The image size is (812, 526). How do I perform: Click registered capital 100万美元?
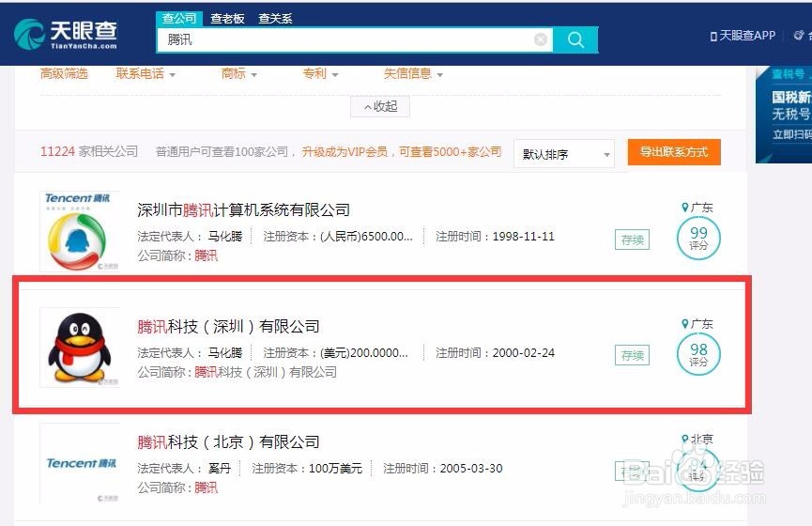tap(335, 469)
